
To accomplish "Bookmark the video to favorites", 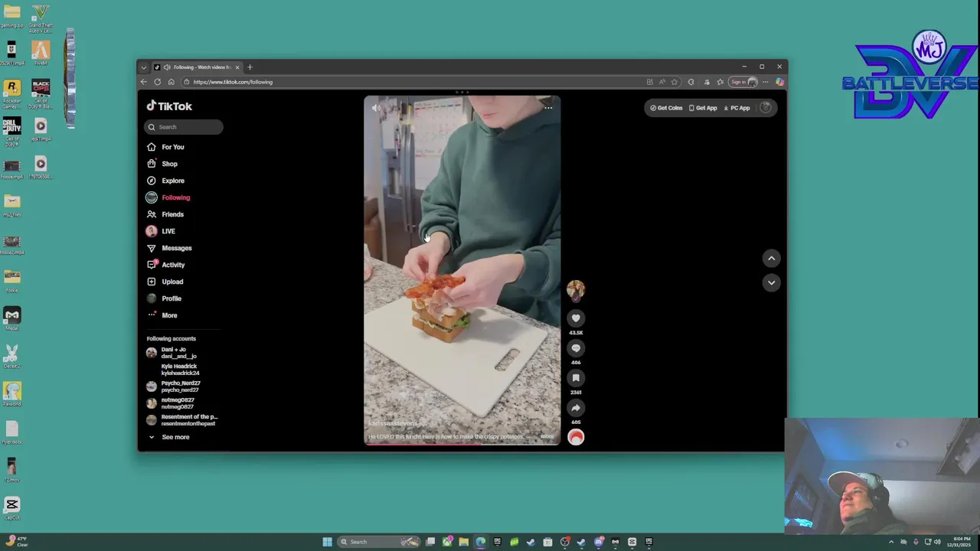I will click(576, 378).
